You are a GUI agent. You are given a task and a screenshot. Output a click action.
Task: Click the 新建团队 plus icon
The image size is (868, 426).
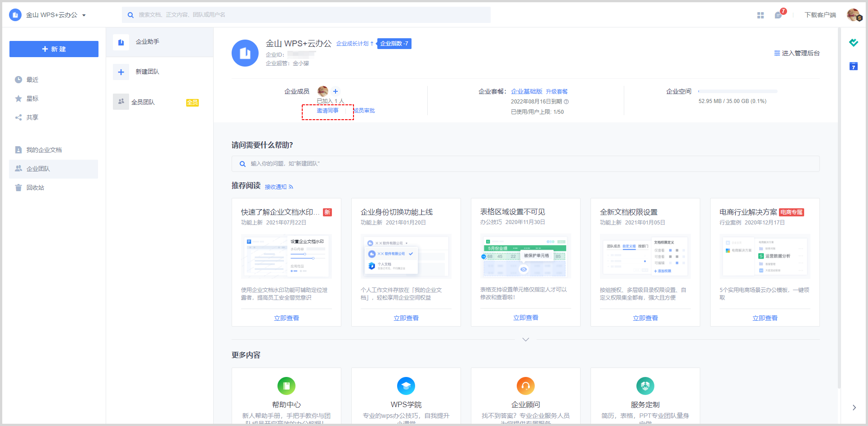(x=121, y=72)
